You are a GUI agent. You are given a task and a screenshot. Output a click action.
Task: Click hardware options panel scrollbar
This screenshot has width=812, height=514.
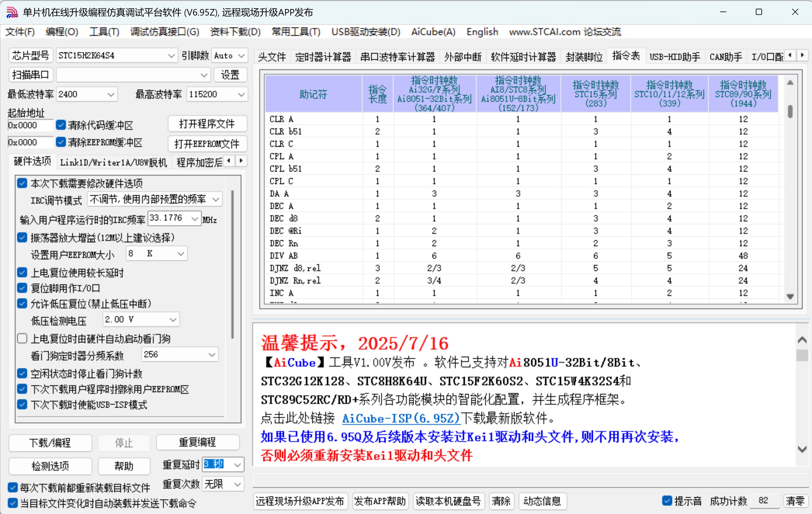pos(232,264)
